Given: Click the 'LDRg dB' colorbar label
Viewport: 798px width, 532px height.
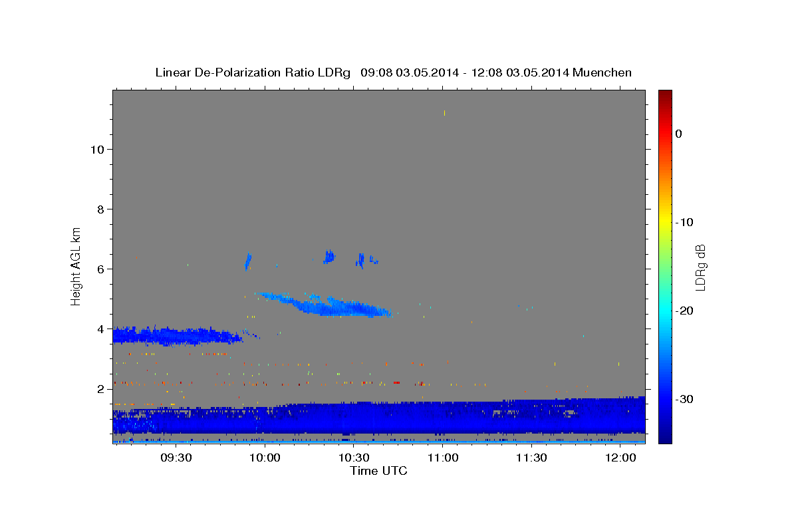Looking at the screenshot, I should click(x=700, y=267).
